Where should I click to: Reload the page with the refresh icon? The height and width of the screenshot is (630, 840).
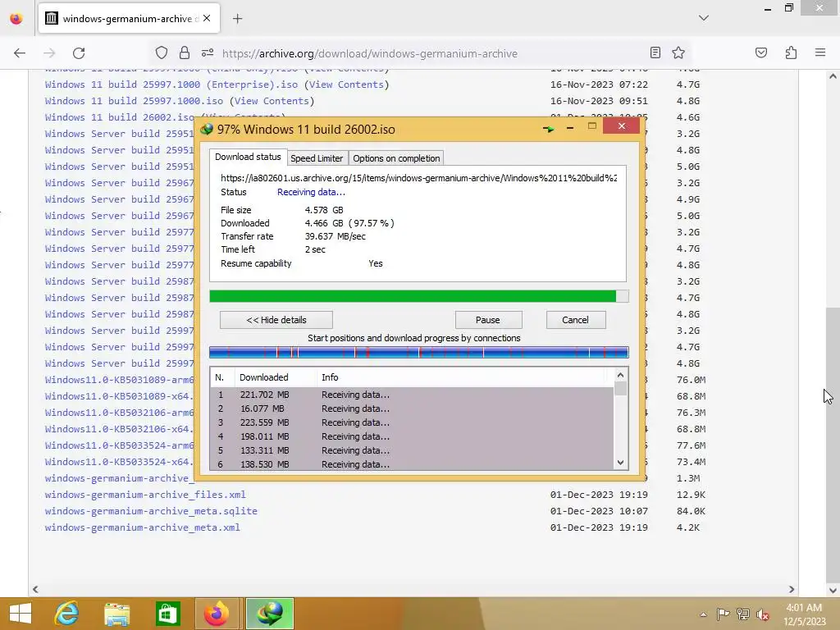pyautogui.click(x=79, y=52)
